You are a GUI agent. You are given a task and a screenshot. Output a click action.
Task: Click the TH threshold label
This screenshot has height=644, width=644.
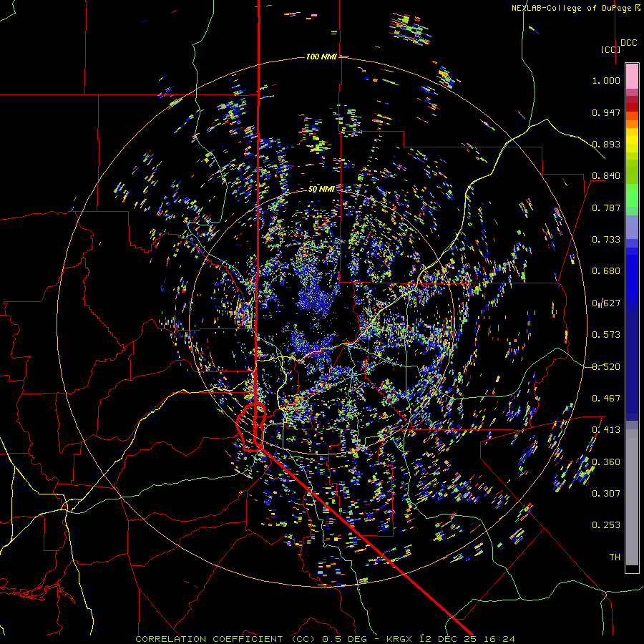[615, 557]
